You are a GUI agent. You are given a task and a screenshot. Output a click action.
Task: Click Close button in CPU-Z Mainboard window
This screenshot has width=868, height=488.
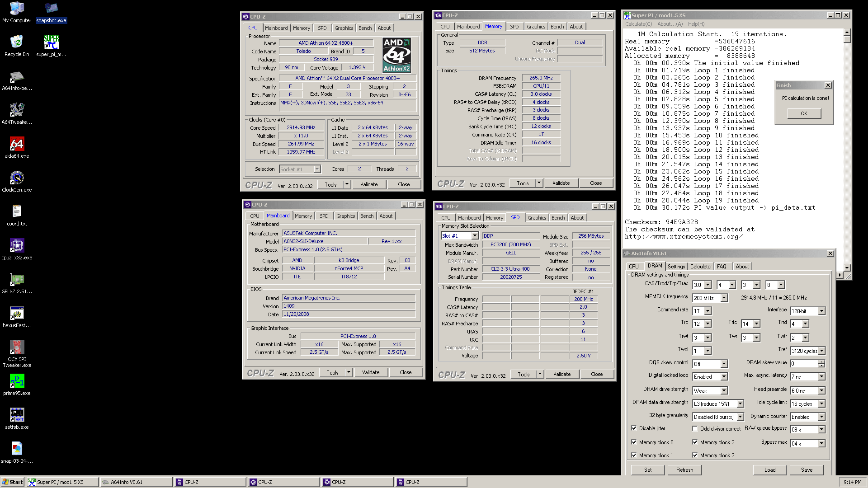[406, 372]
